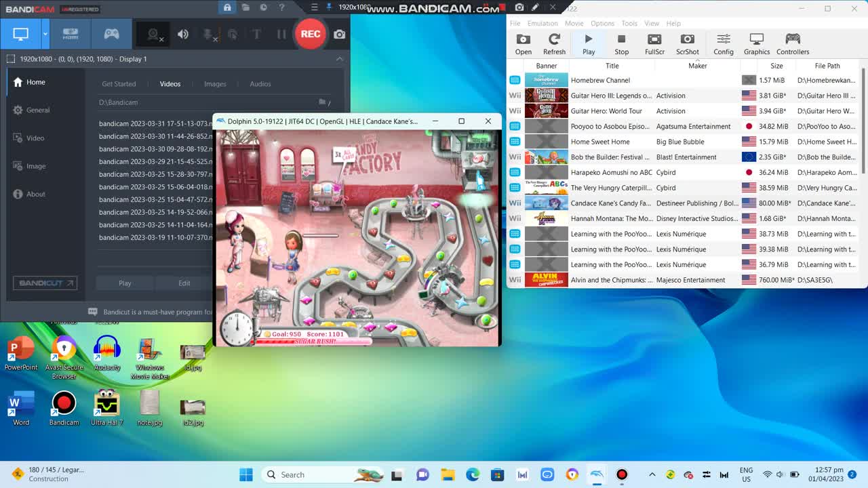
Task: Select HDMI device recording mode
Action: click(x=71, y=34)
